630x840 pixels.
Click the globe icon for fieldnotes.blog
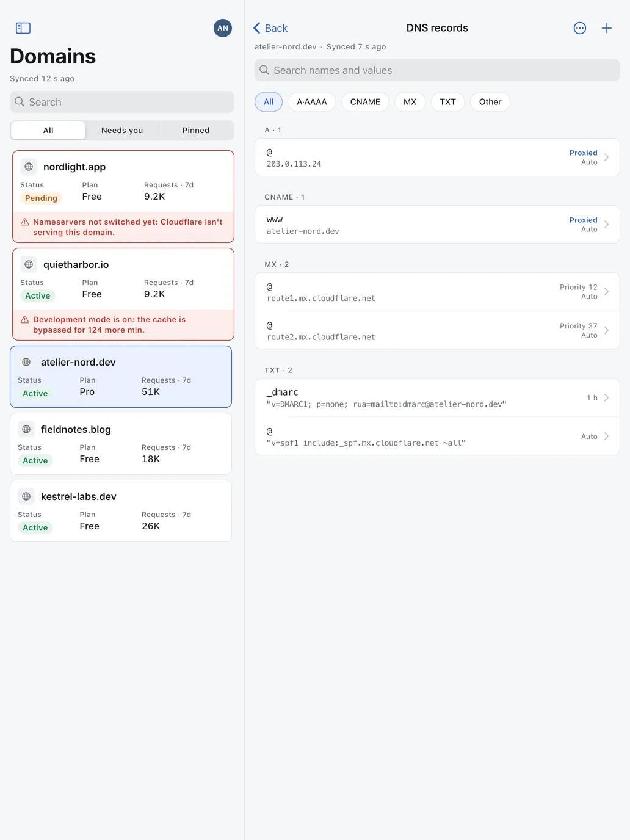(26, 429)
